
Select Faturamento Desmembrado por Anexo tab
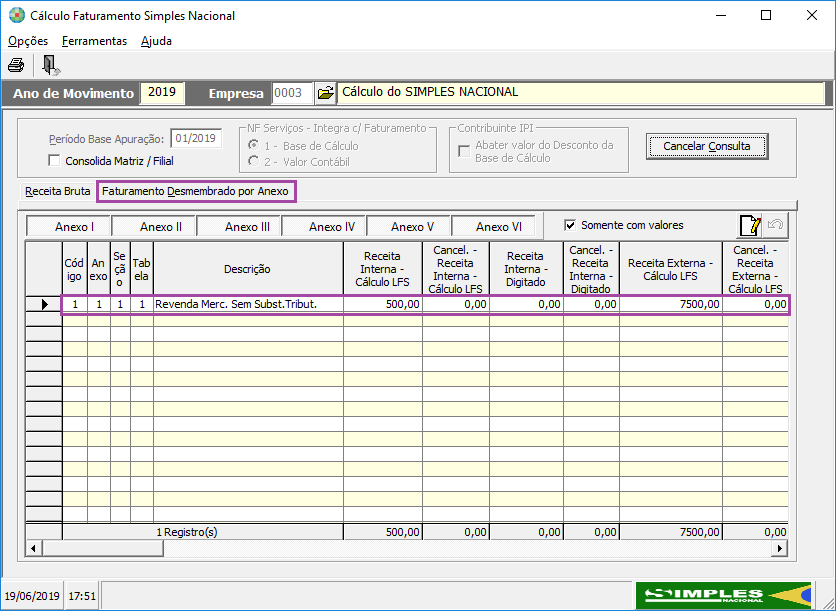click(x=195, y=191)
